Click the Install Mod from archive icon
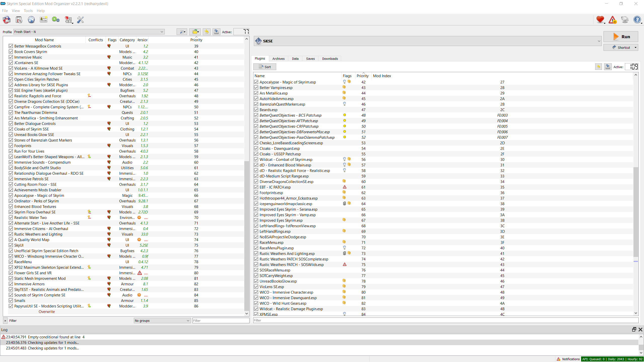 pos(19,20)
